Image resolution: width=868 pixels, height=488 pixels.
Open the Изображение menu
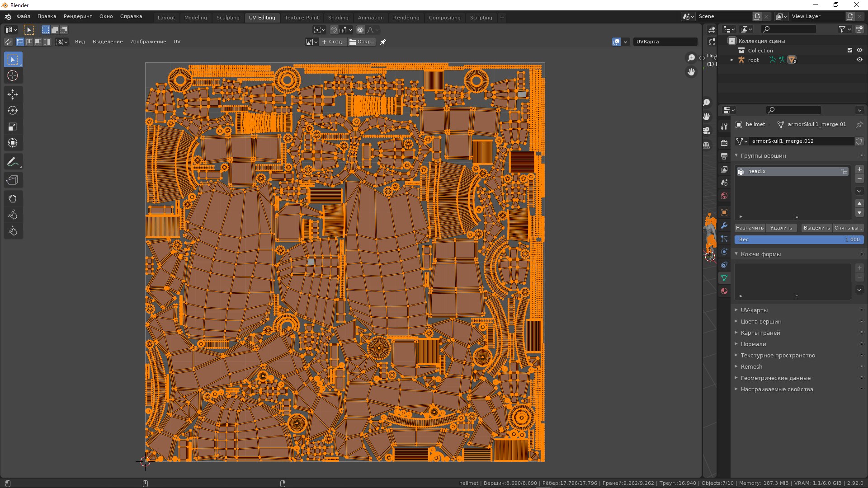tap(148, 42)
